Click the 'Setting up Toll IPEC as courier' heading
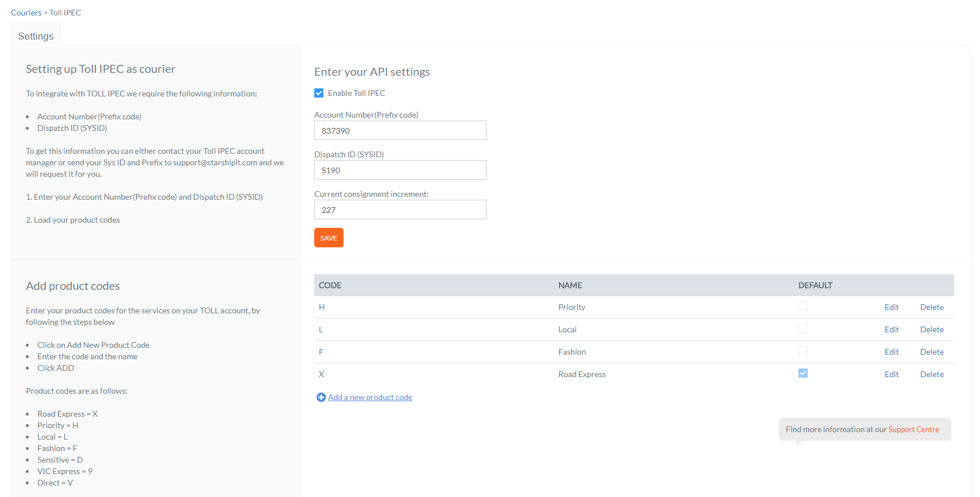The width and height of the screenshot is (980, 497). tap(101, 69)
